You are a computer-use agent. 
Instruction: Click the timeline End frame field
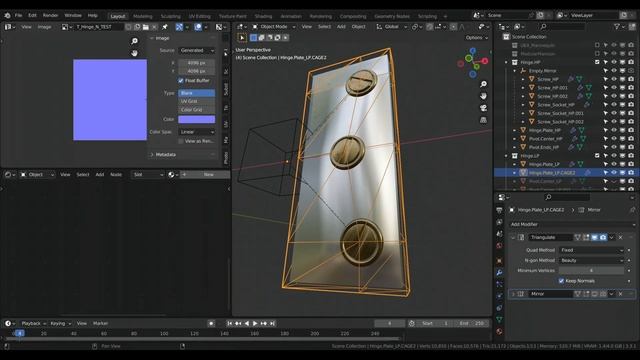click(x=471, y=323)
